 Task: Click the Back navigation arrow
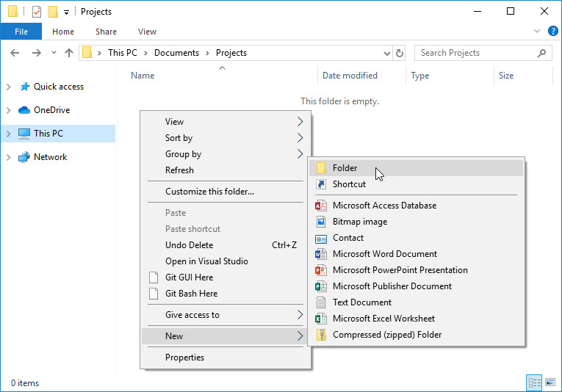15,53
